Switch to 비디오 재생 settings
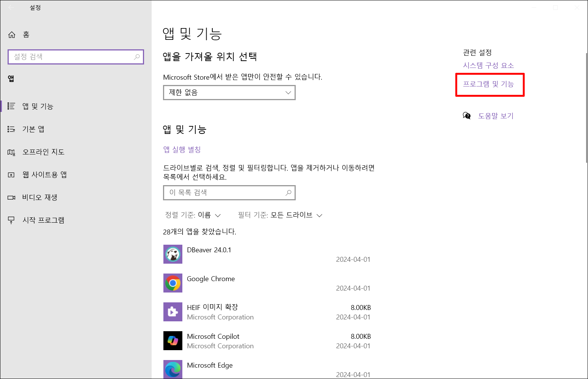Screen dimensions: 588x379 tap(76, 198)
